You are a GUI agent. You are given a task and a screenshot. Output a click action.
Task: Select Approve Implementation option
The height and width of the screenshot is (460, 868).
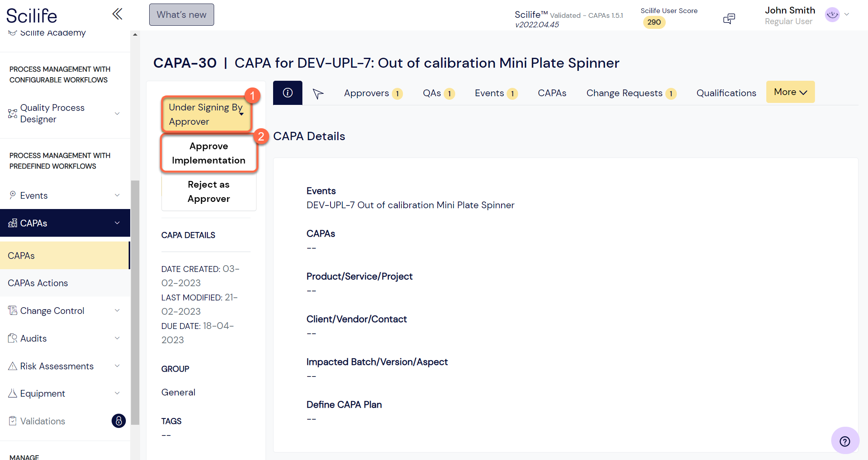209,153
